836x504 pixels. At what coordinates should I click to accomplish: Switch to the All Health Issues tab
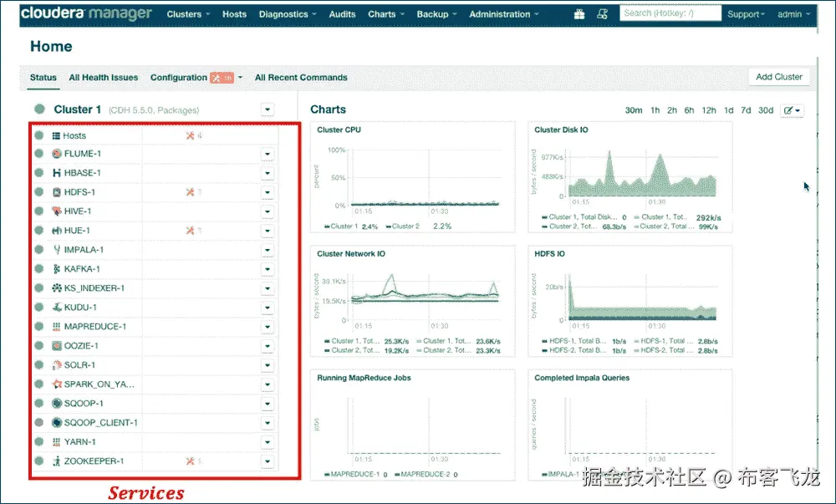pos(103,77)
